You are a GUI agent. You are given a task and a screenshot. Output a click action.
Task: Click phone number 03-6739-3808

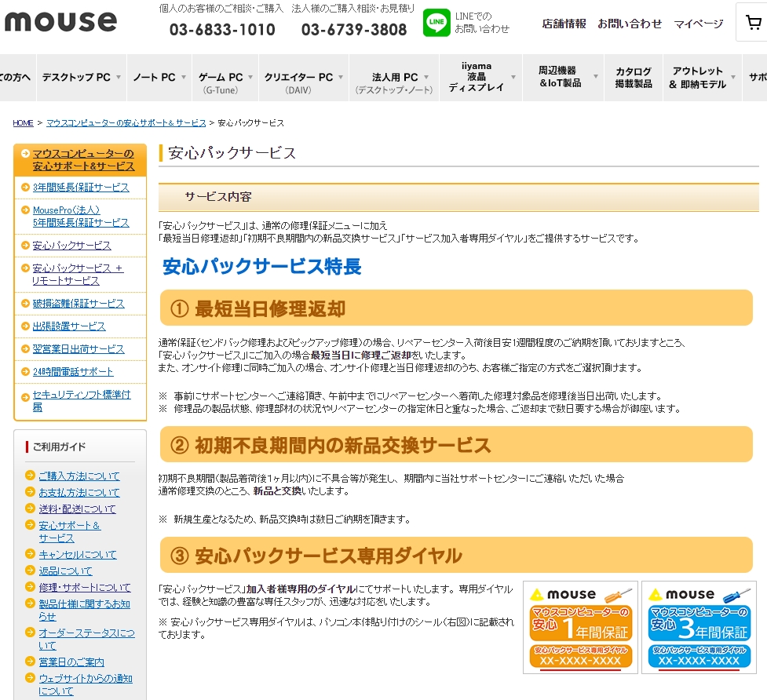point(353,30)
